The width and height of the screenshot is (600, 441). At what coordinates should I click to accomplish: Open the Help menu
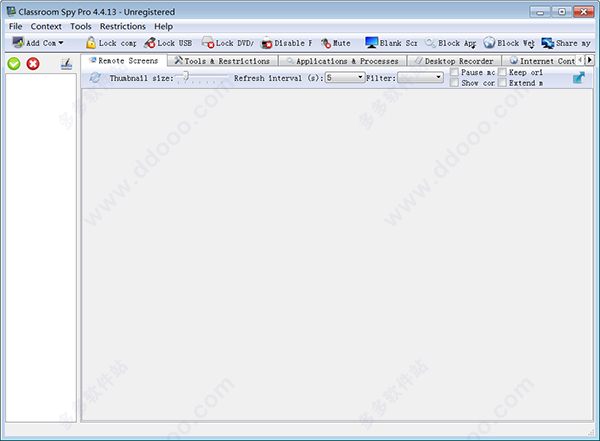click(163, 26)
